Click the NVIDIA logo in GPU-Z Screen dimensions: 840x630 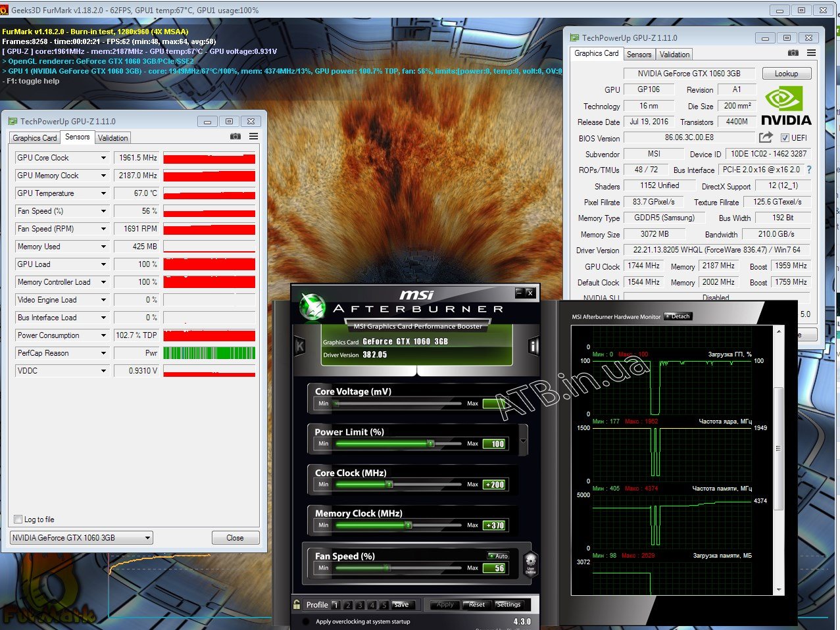click(x=786, y=107)
